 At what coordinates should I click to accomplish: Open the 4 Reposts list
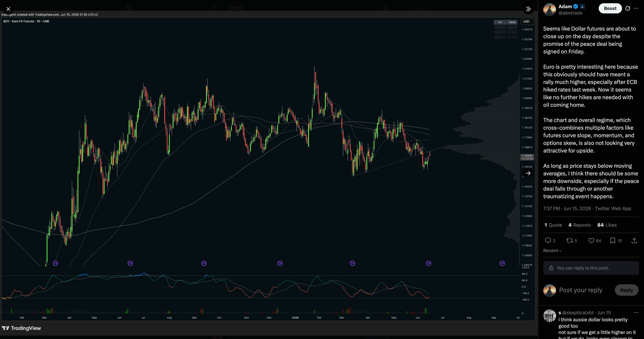580,225
